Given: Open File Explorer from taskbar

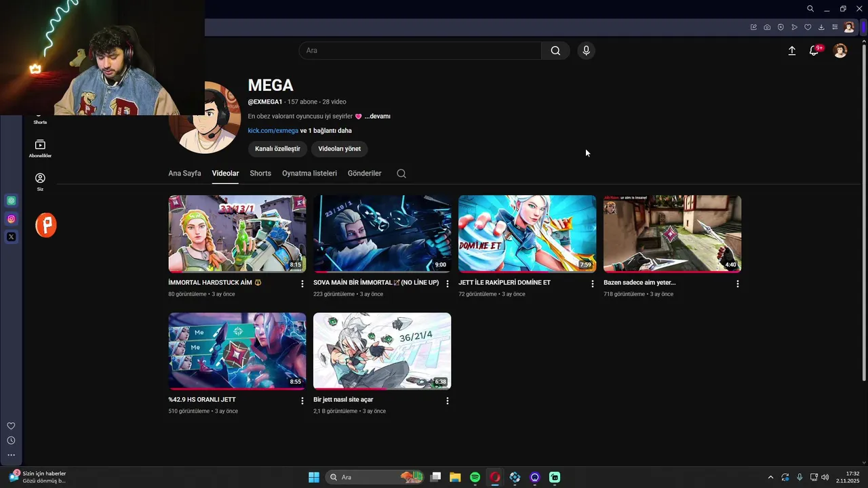Looking at the screenshot, I should (455, 477).
